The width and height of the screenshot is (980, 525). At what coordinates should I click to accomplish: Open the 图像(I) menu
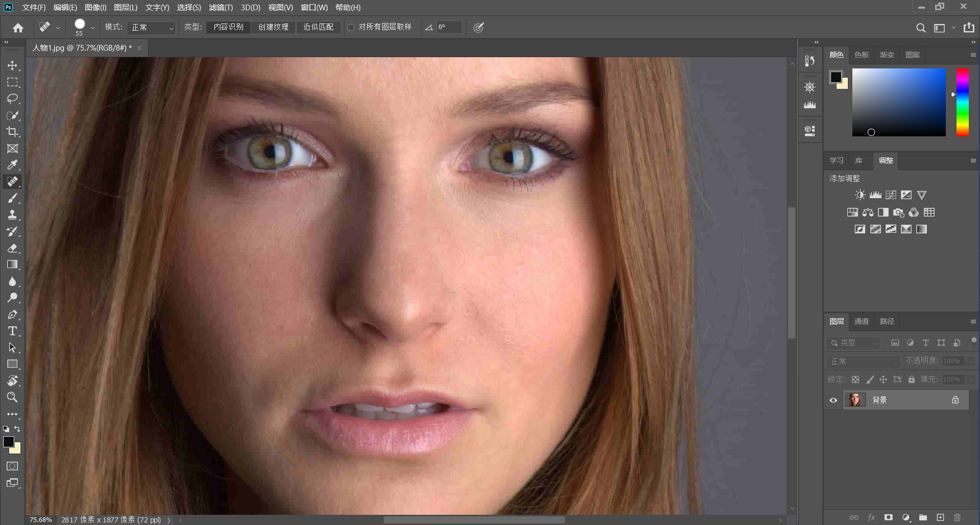point(95,7)
